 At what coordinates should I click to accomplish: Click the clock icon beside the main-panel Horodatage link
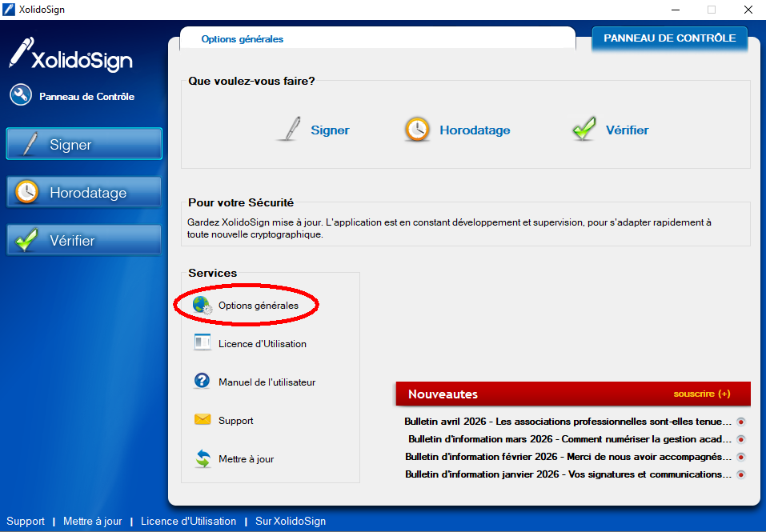pos(417,130)
